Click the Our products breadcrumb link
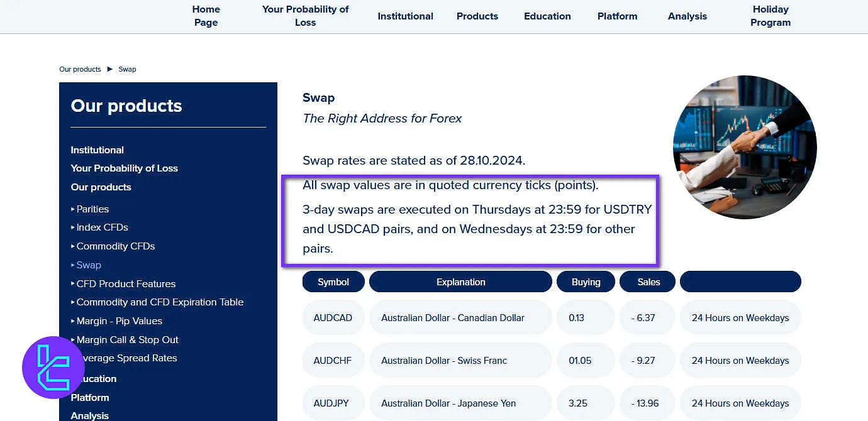Image resolution: width=868 pixels, height=421 pixels. tap(79, 69)
